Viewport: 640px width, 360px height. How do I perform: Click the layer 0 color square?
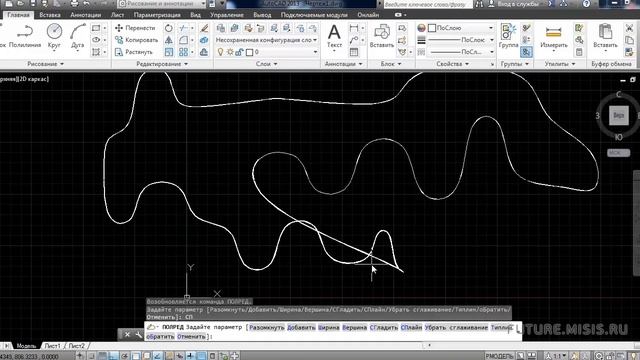click(250, 52)
